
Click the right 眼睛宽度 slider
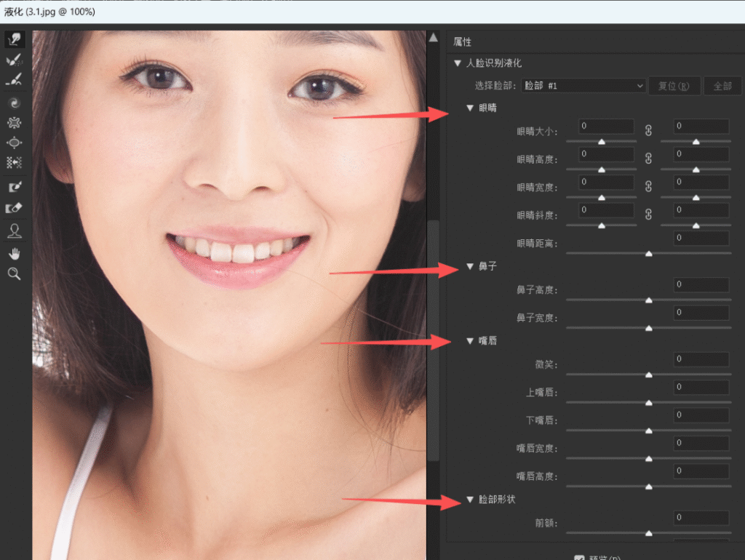click(x=696, y=198)
